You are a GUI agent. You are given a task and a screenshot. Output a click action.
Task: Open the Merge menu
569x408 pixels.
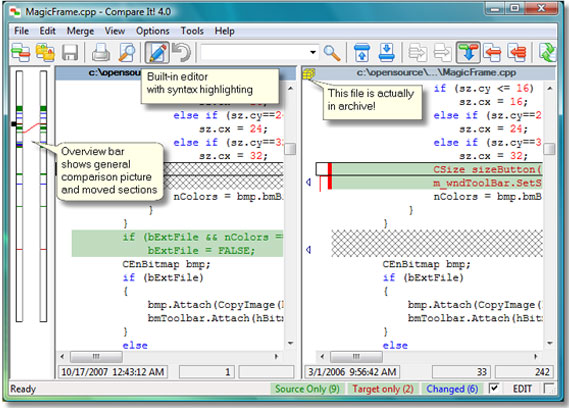point(80,31)
